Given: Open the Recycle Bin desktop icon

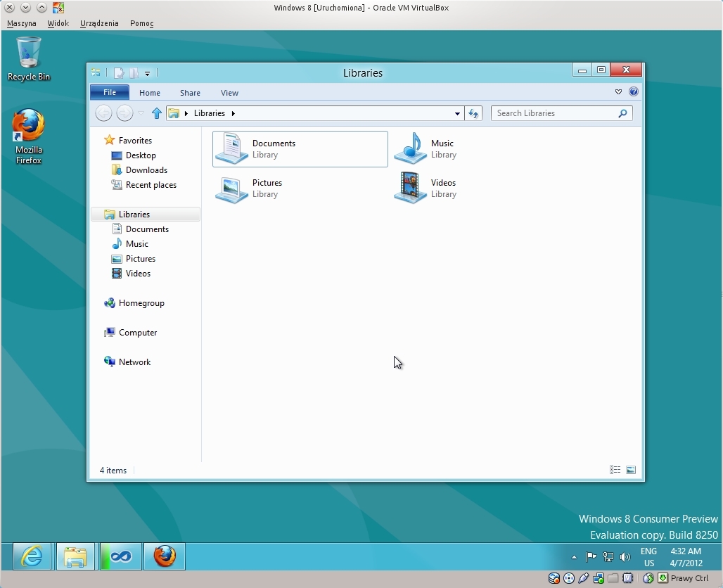Looking at the screenshot, I should click(x=29, y=59).
